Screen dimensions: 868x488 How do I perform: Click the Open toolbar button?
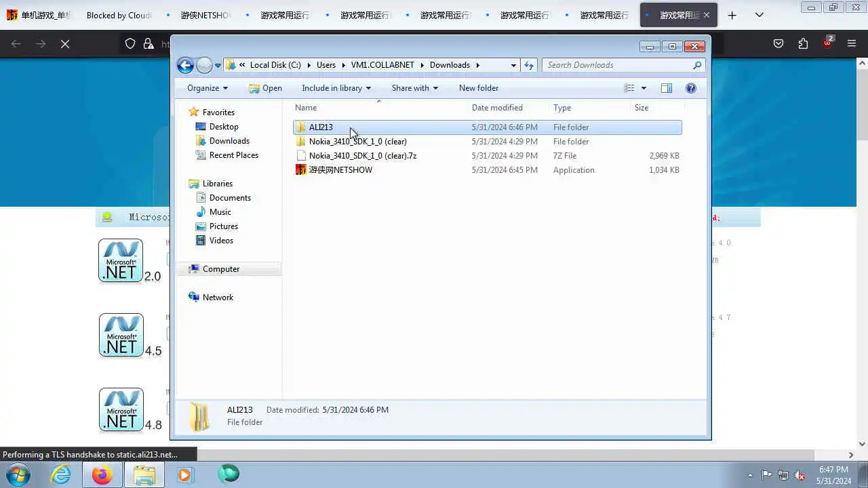265,88
